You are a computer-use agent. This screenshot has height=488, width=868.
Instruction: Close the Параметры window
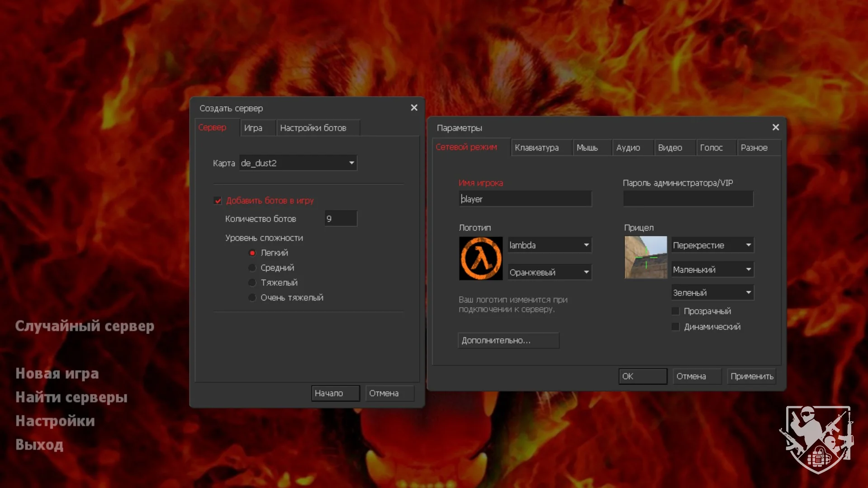[x=775, y=128]
